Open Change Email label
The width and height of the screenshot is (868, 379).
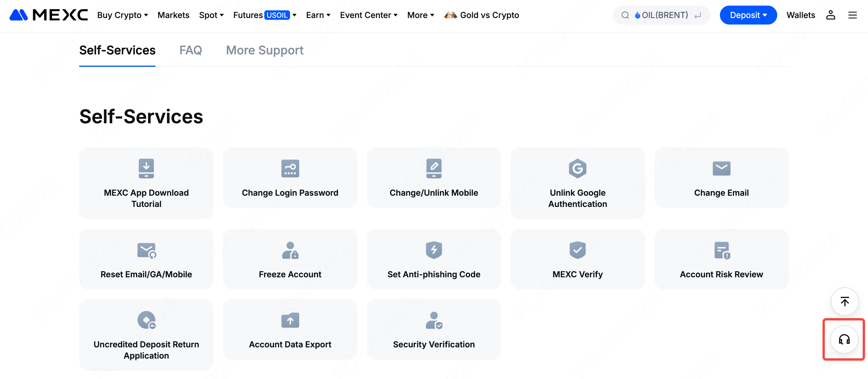pos(721,193)
